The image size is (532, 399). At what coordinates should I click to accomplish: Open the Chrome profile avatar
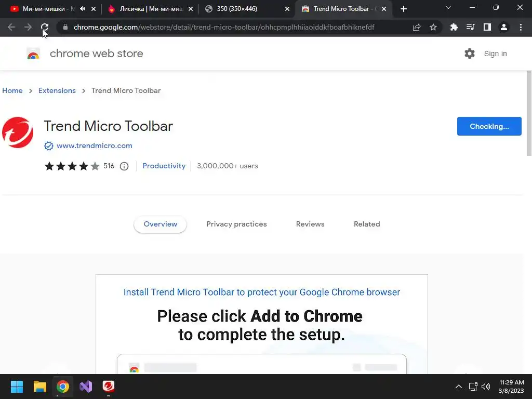pos(504,27)
